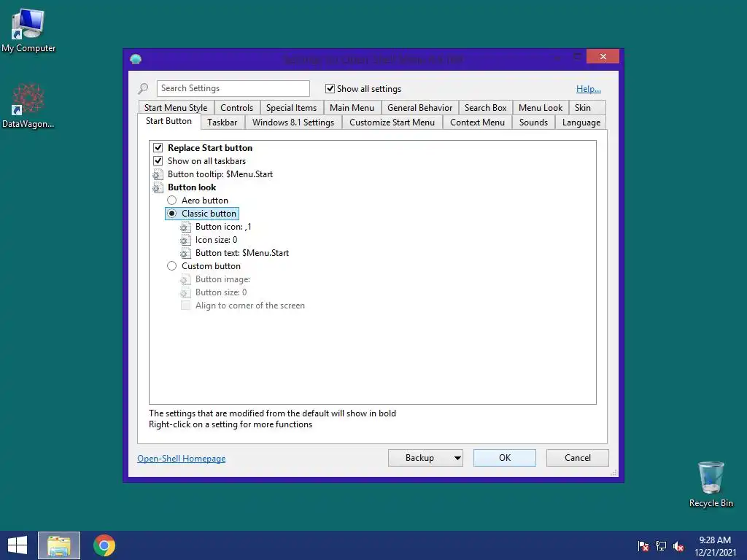Viewport: 747px width, 560px height.
Task: Click the network tray icon
Action: (661, 546)
